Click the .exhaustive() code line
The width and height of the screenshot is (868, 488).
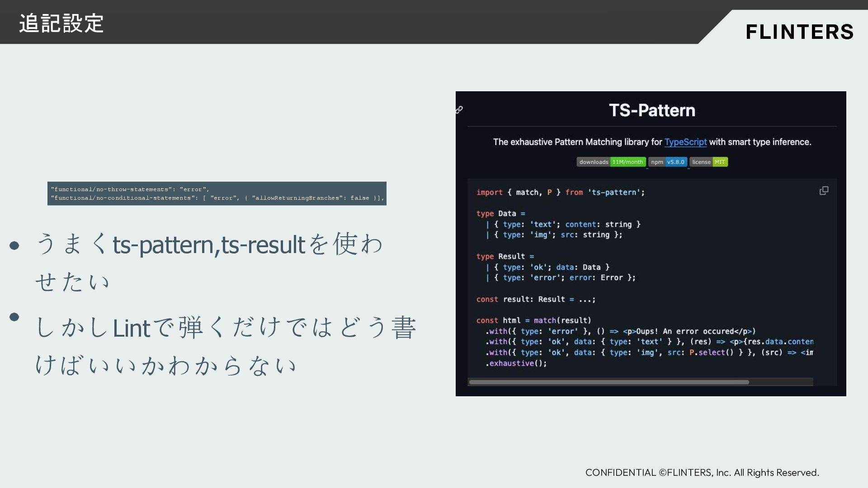pos(516,363)
